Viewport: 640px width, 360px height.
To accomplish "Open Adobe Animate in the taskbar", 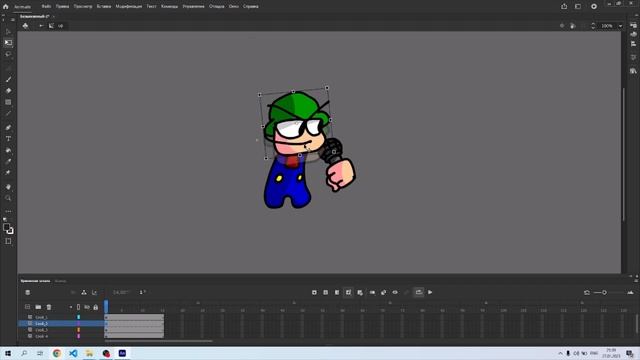I will pyautogui.click(x=122, y=353).
